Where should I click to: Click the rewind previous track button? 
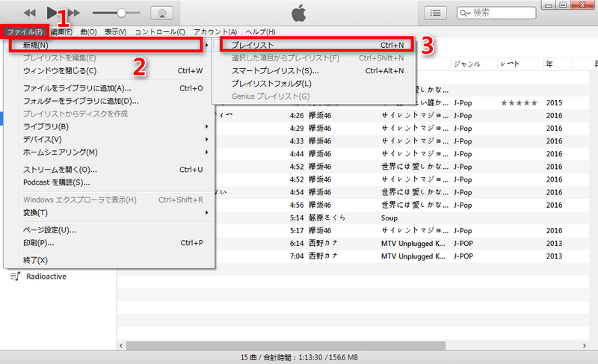click(x=30, y=13)
